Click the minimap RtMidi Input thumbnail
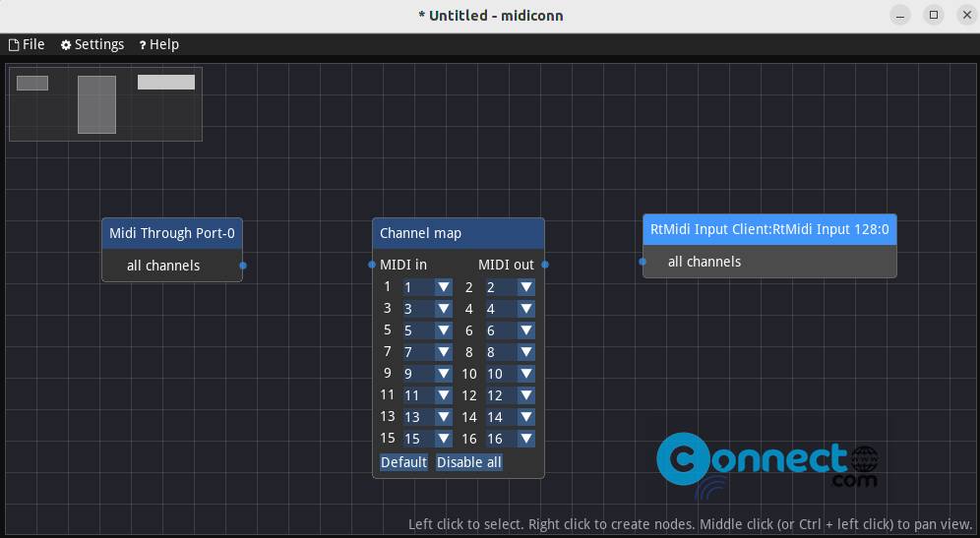Viewport: 980px width, 538px height. coord(166,83)
